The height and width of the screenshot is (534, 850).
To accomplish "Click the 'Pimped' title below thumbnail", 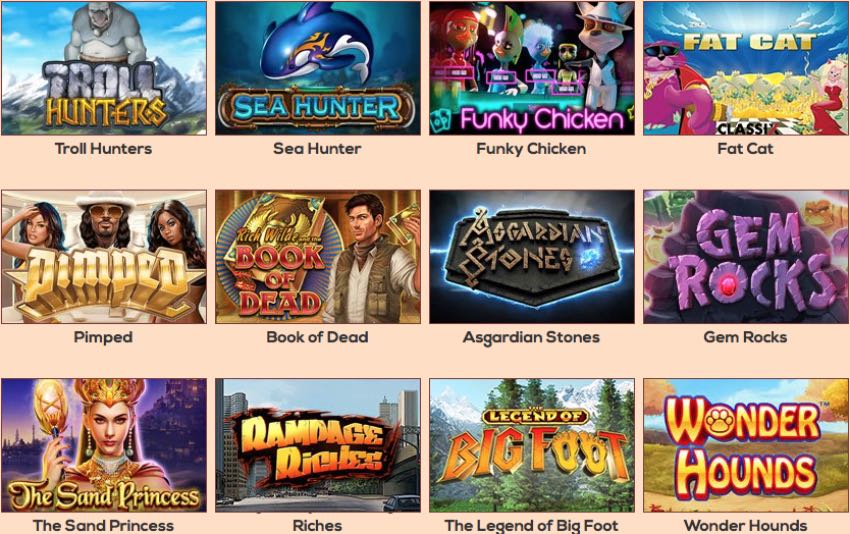I will [x=103, y=338].
